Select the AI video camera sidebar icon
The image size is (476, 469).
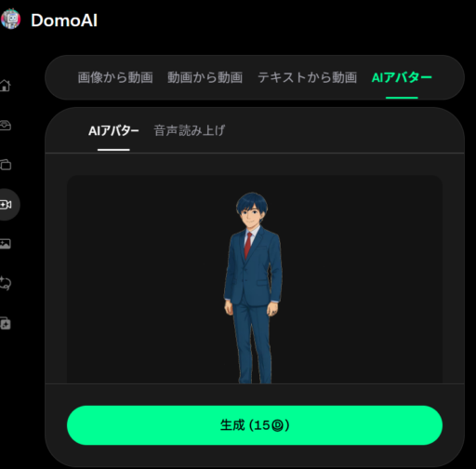click(x=6, y=205)
